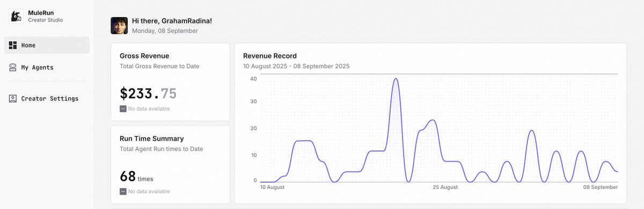Click the 10 y-axis label
644x209 pixels.
pyautogui.click(x=254, y=155)
